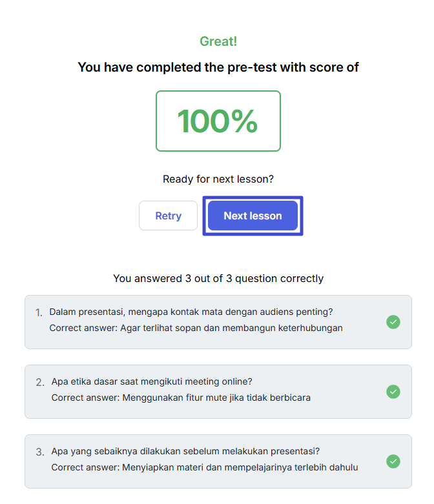Click the "completed the pre-test" heading
Image resolution: width=434 pixels, height=504 pixels.
pos(218,67)
